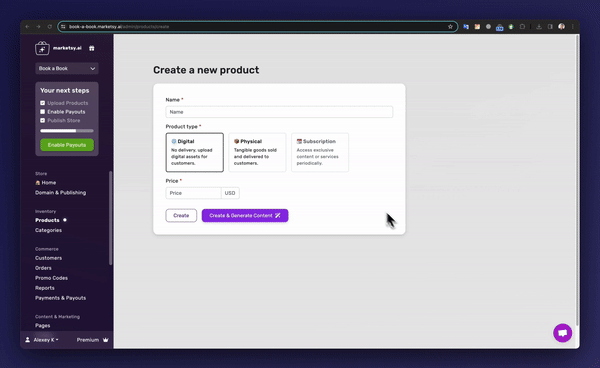This screenshot has width=600, height=368.
Task: Click the Create & Generate Content button
Action: [245, 216]
